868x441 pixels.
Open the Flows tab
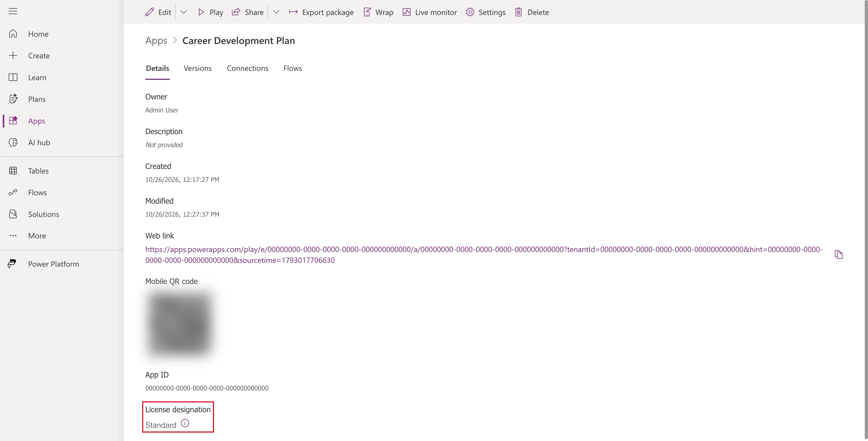(292, 68)
